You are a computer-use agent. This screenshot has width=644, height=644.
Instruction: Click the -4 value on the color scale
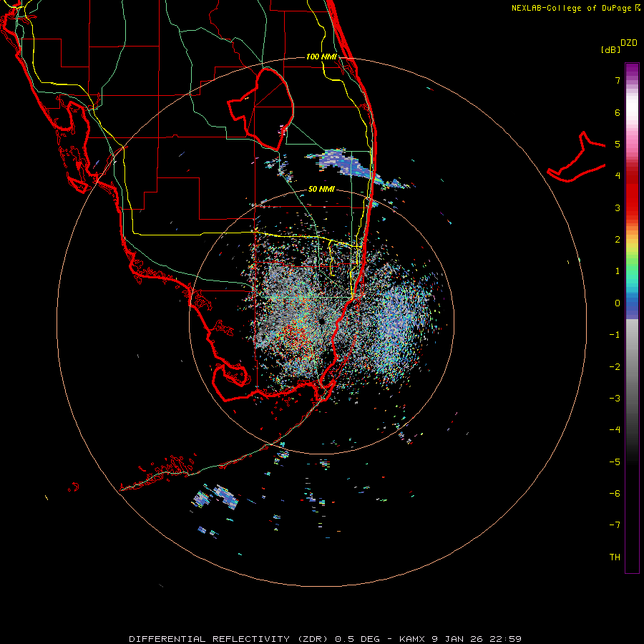[615, 430]
